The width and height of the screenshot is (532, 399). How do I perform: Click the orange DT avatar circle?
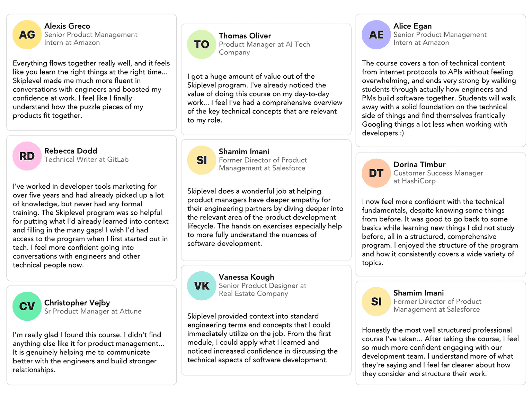(x=376, y=173)
